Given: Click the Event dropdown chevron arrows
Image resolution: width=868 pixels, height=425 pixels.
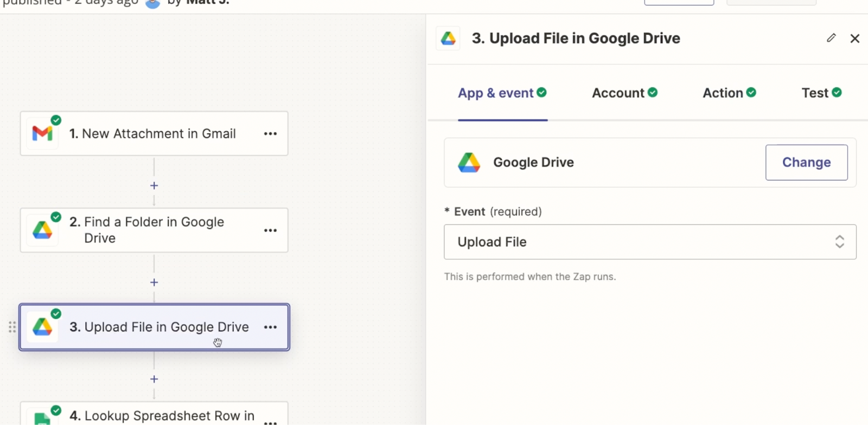Looking at the screenshot, I should 839,242.
